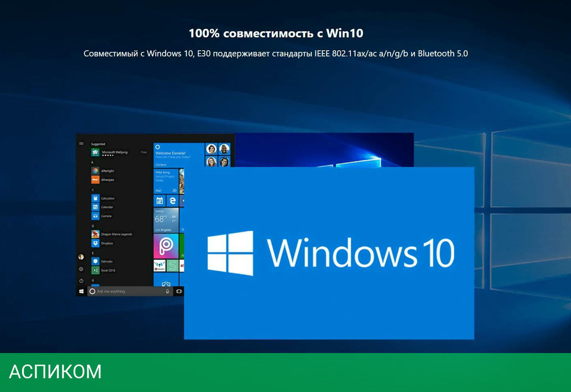Open the People tile contact photos
Screen dimensions: 571x392
click(218, 155)
